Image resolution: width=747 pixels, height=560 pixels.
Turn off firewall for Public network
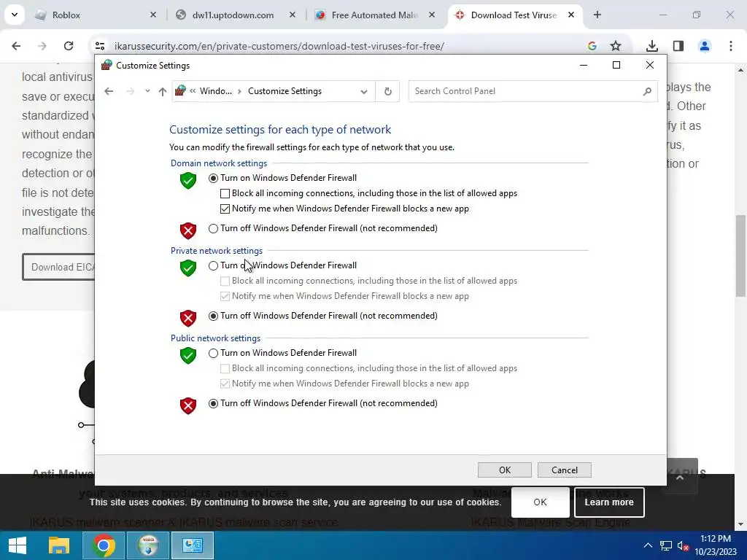click(x=214, y=404)
